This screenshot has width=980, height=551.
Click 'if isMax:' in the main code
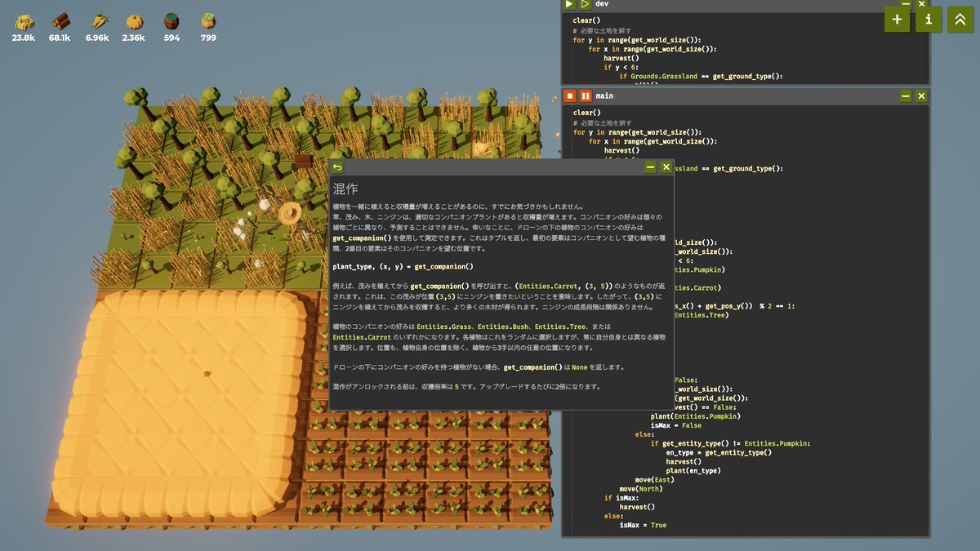623,498
